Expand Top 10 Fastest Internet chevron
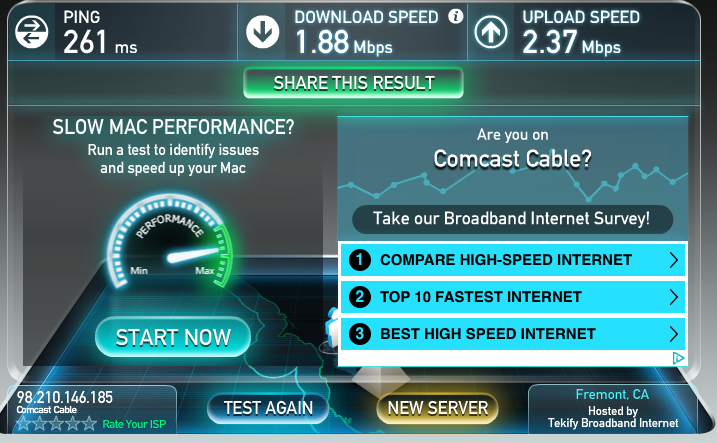This screenshot has width=717, height=443. pyautogui.click(x=674, y=297)
